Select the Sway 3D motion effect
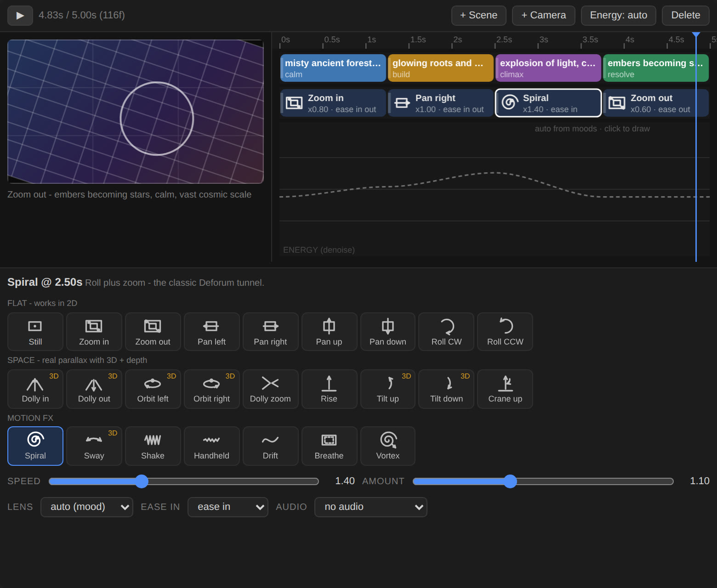Viewport: 717px width, 588px height. [x=94, y=446]
